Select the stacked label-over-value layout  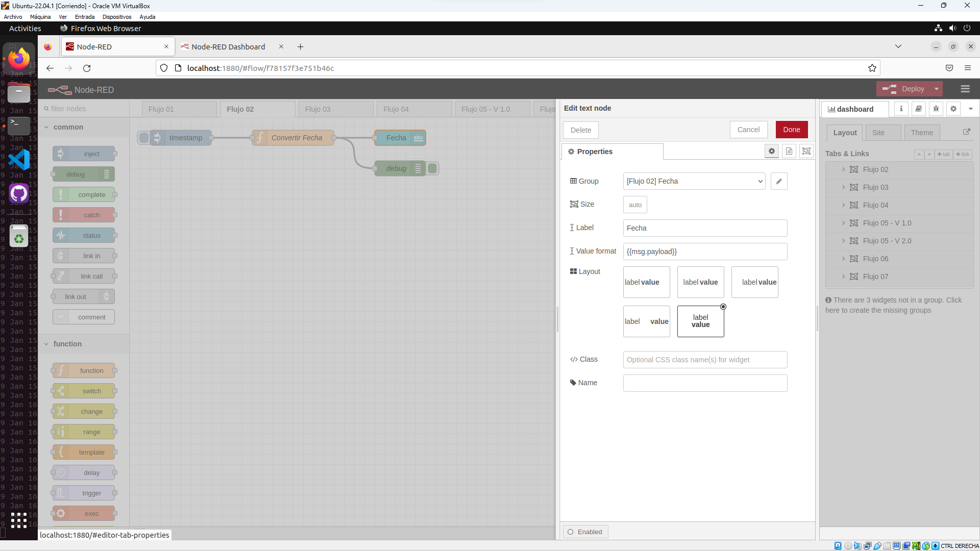point(700,321)
